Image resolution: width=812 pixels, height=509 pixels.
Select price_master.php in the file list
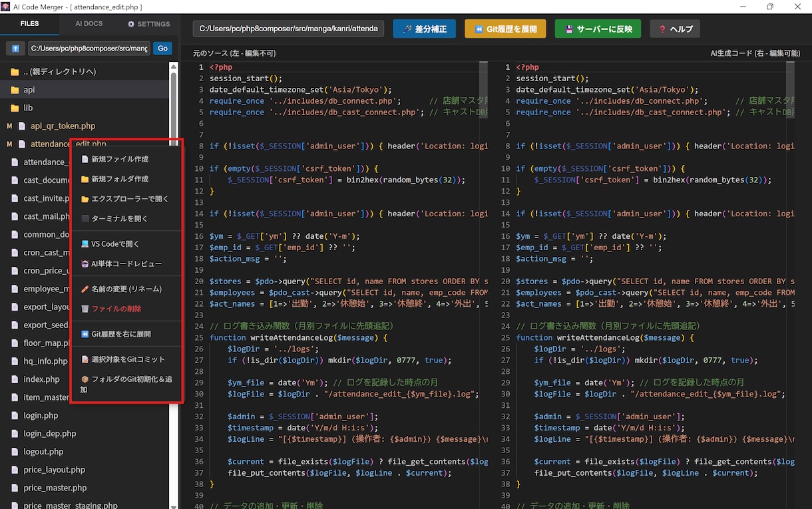click(x=85, y=488)
